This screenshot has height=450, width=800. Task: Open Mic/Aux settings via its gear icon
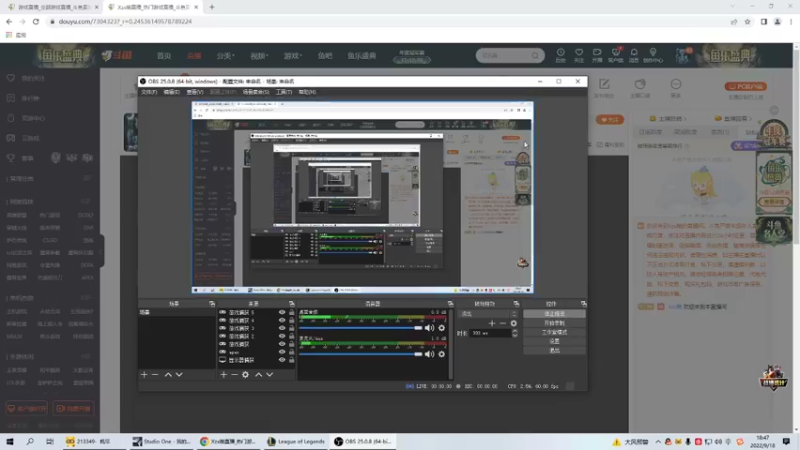pyautogui.click(x=442, y=354)
